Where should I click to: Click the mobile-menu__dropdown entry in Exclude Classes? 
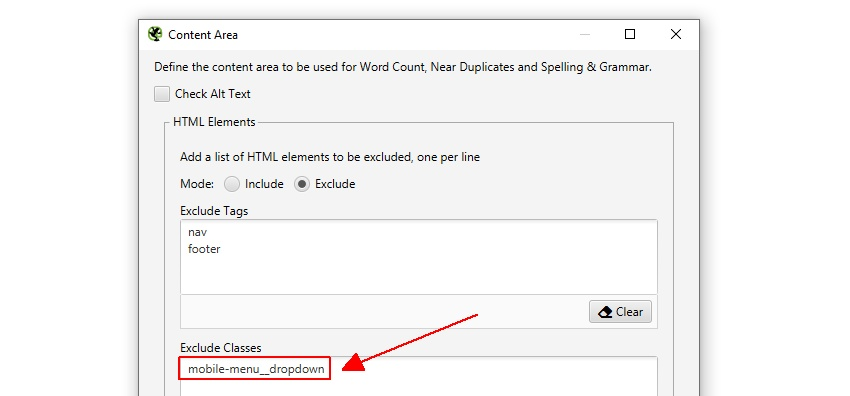(256, 369)
